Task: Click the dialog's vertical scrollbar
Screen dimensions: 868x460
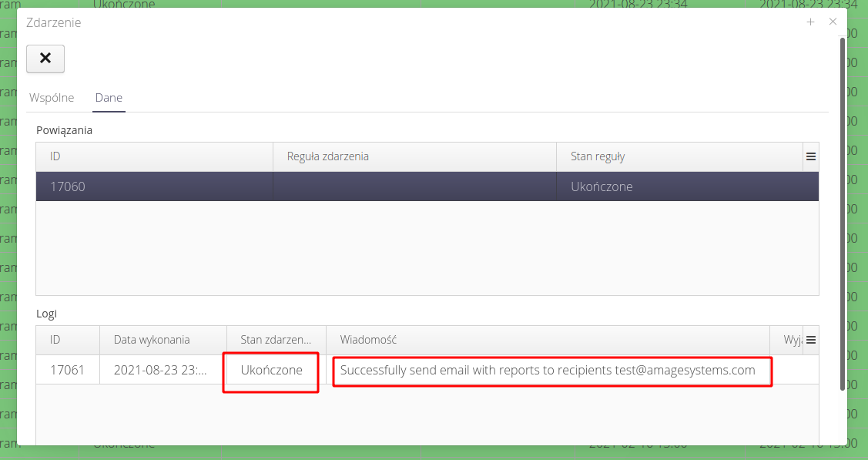Action: [842, 216]
